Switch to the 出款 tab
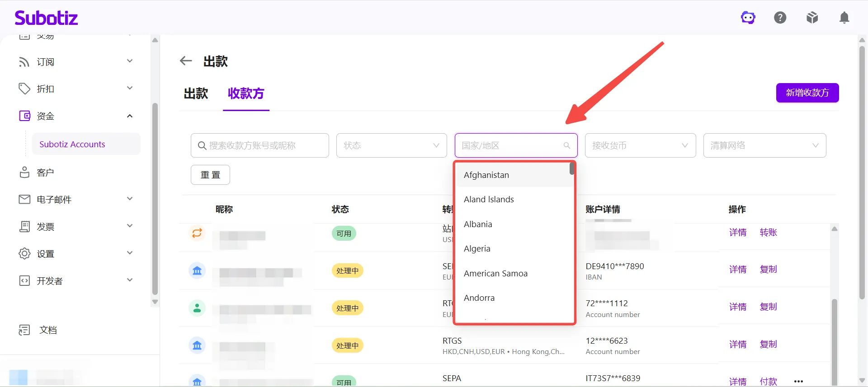The image size is (868, 387). coord(196,93)
